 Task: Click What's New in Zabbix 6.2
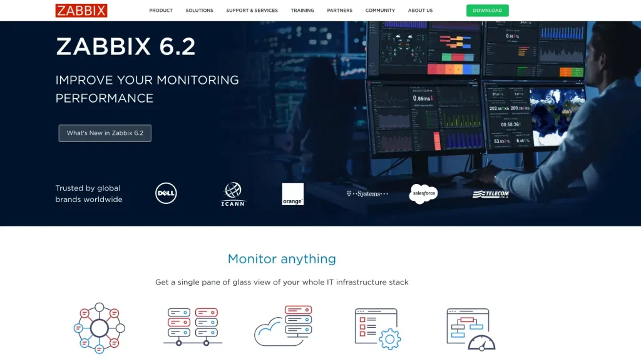[105, 133]
